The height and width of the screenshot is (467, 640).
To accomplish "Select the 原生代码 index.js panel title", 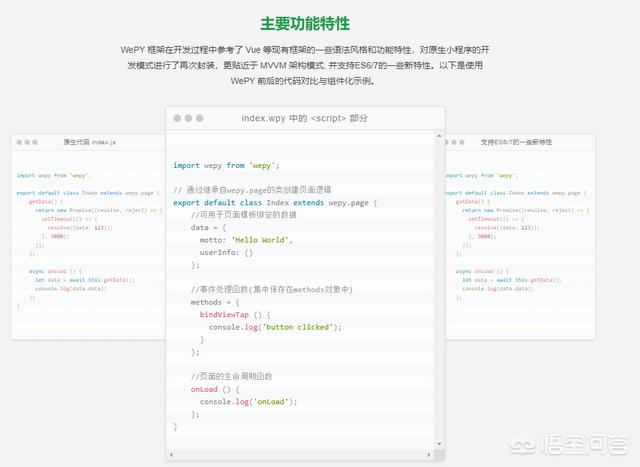I will pos(89,143).
